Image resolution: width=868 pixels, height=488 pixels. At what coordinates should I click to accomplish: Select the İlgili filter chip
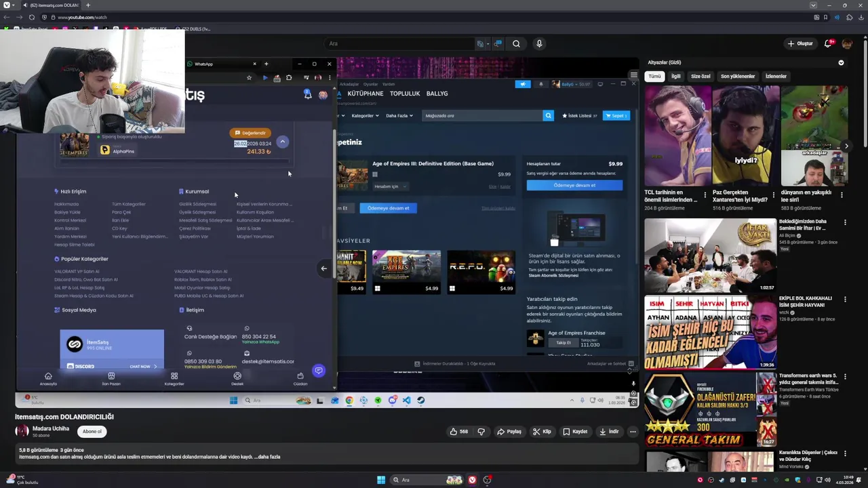pyautogui.click(x=675, y=76)
